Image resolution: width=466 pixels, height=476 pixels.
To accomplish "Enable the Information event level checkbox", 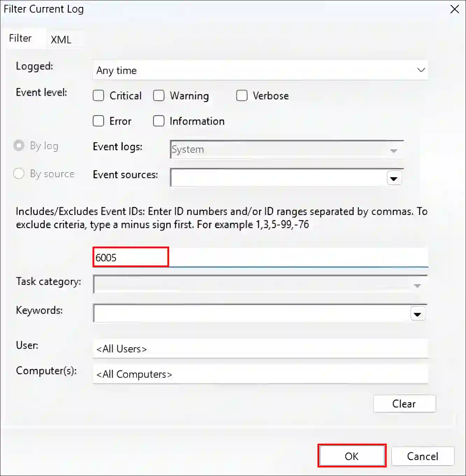I will pos(159,121).
